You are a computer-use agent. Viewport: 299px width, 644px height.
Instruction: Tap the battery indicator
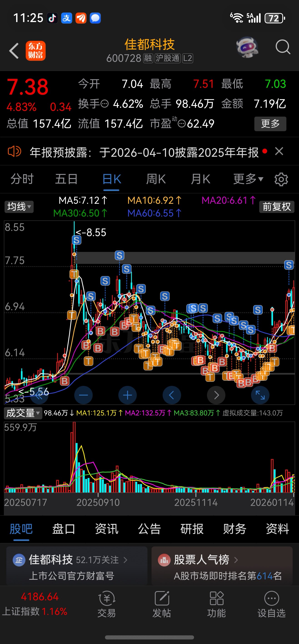275,18
